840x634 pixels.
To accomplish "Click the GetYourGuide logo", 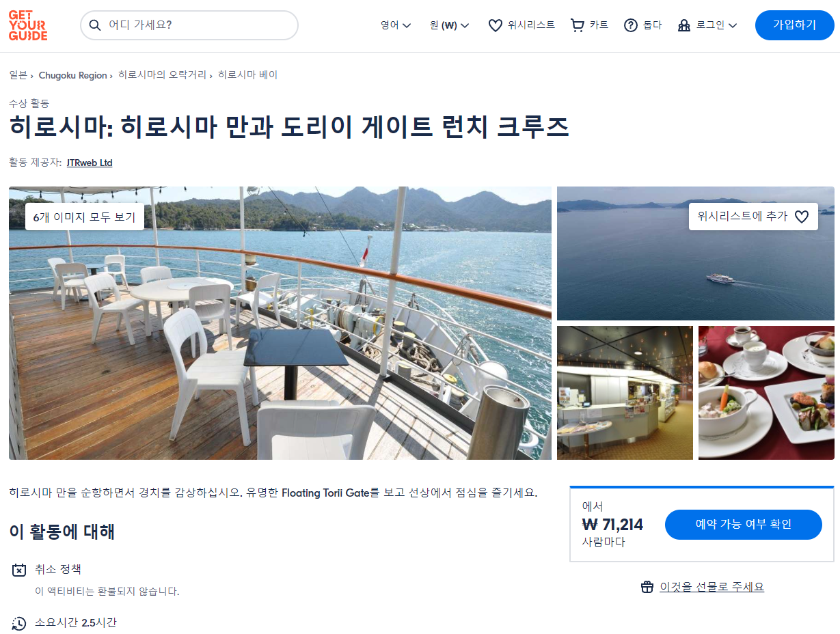I will (x=28, y=25).
